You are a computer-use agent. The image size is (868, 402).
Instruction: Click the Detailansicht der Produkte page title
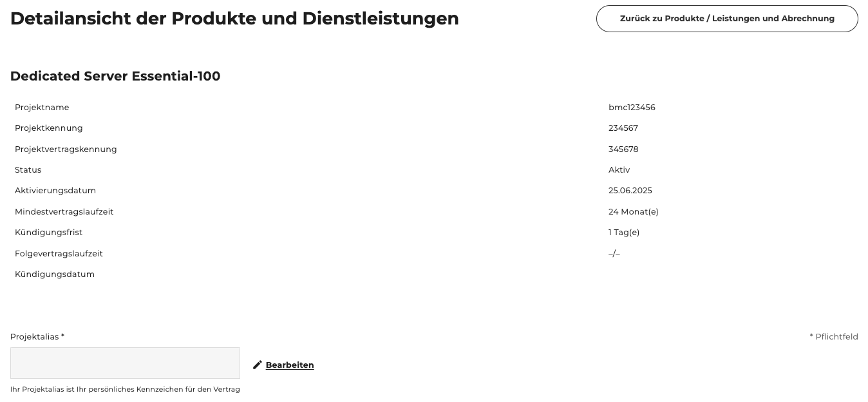coord(234,19)
